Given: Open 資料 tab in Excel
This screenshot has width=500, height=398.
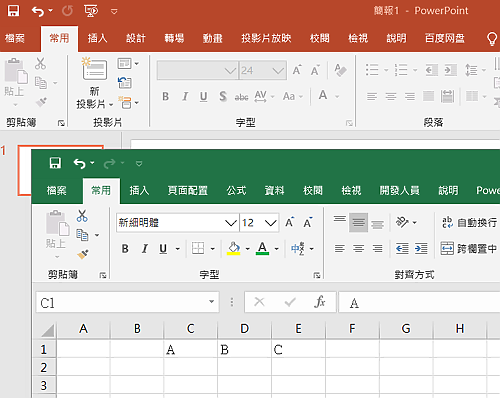Looking at the screenshot, I should pos(275,191).
